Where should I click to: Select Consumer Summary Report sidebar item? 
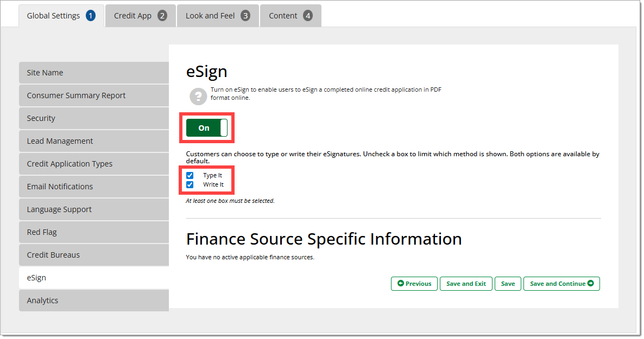point(93,95)
